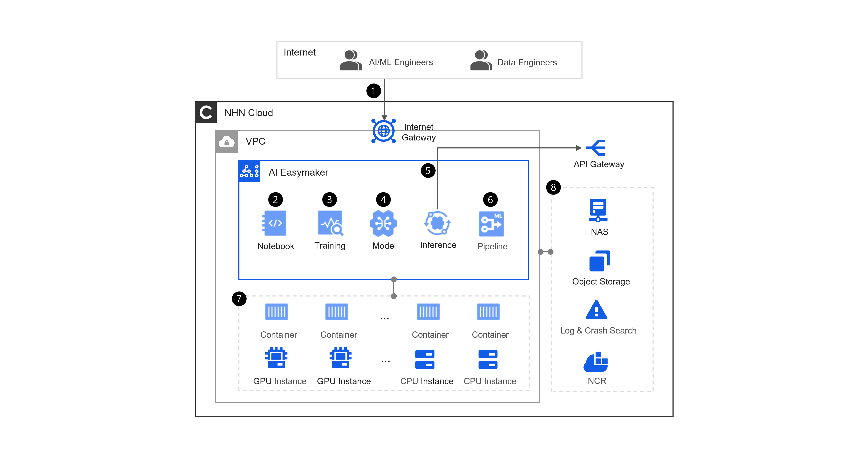Click the NHN Cloud label text

click(x=248, y=113)
